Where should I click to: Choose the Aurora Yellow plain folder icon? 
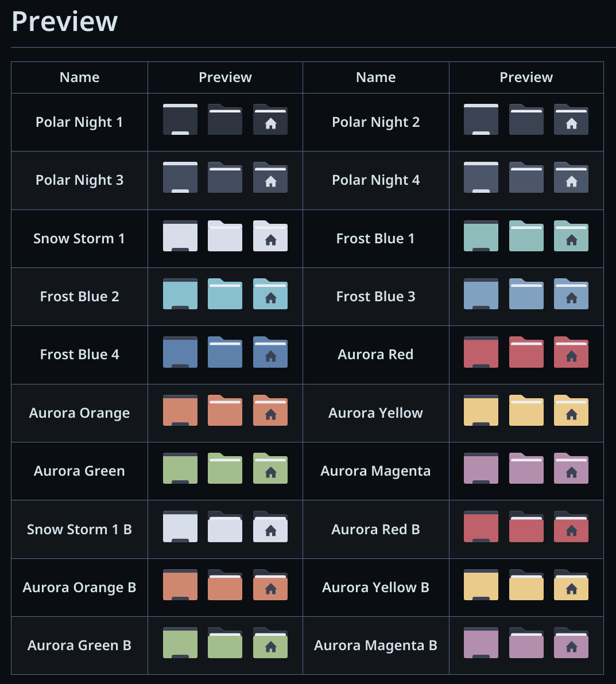(x=526, y=410)
